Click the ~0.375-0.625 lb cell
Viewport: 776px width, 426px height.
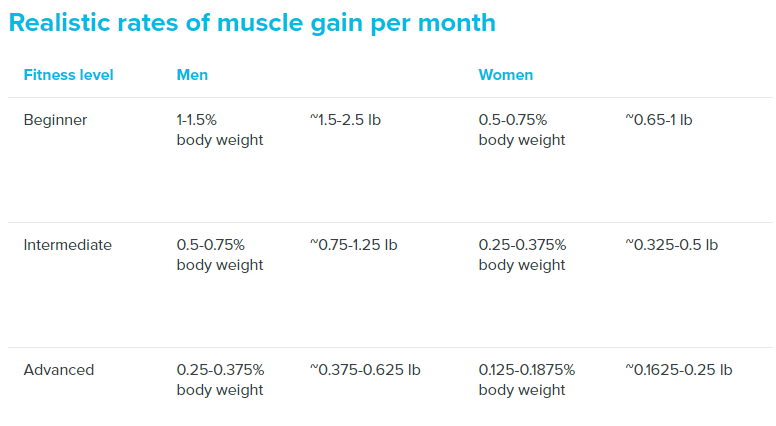tap(365, 370)
